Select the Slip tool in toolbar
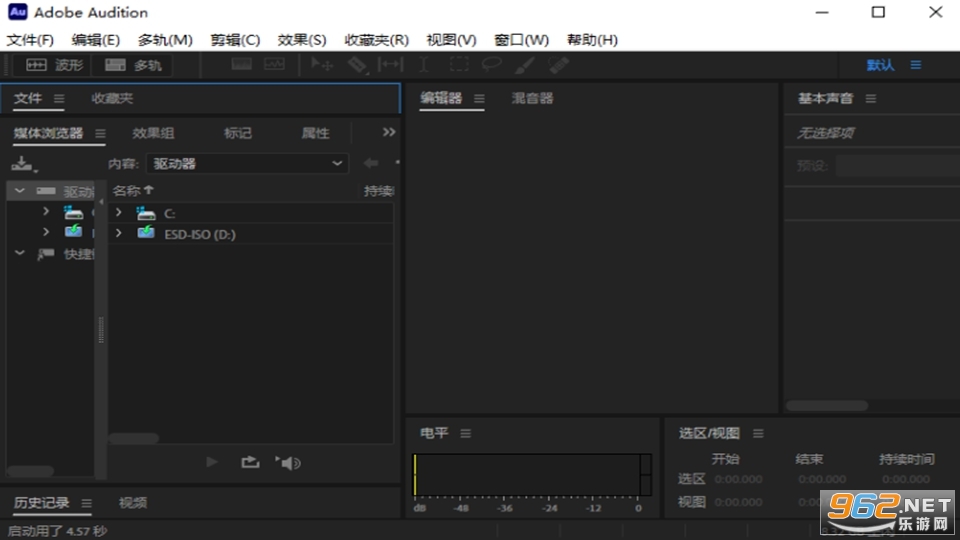The height and width of the screenshot is (540, 960). point(390,64)
